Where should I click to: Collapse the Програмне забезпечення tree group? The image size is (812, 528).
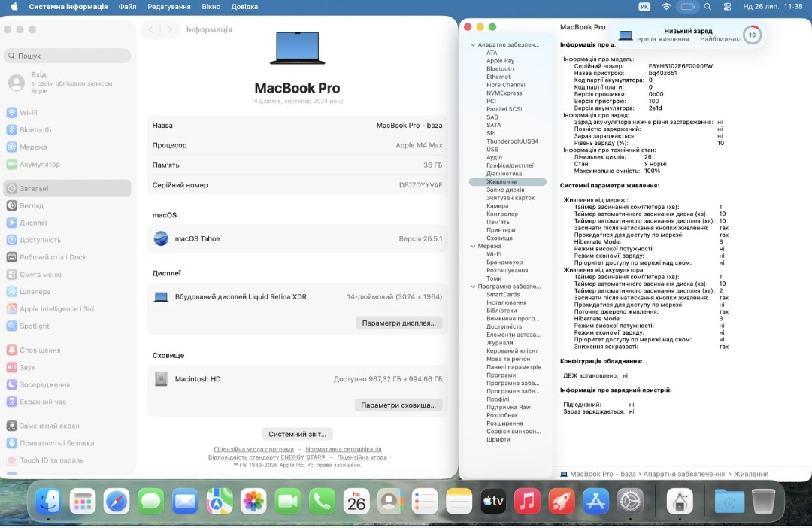473,286
